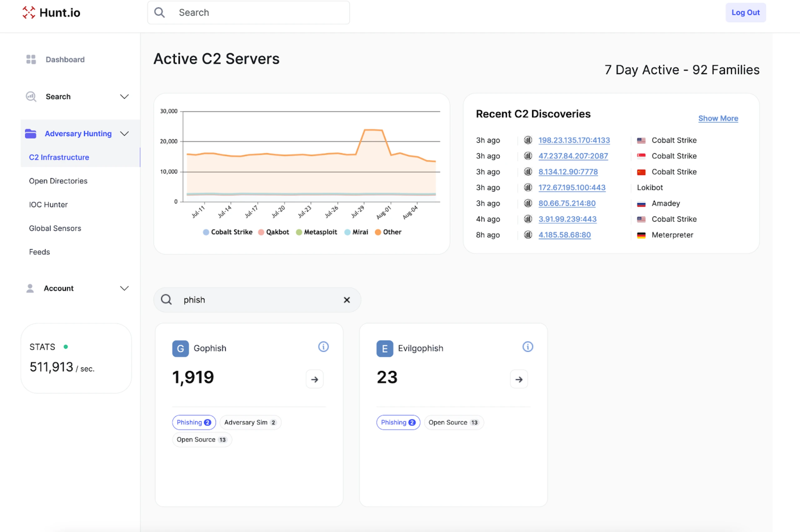Image resolution: width=800 pixels, height=532 pixels.
Task: Toggle Metasploit series in chart legend
Action: pyautogui.click(x=317, y=232)
